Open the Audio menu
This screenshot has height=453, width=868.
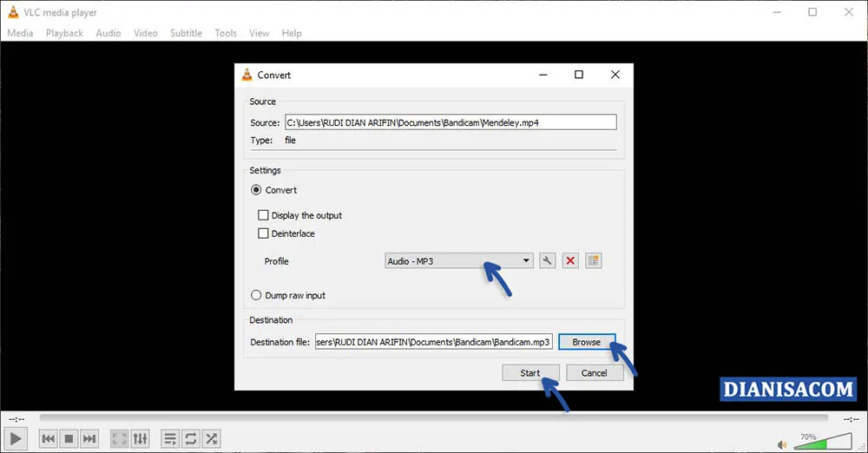click(108, 33)
